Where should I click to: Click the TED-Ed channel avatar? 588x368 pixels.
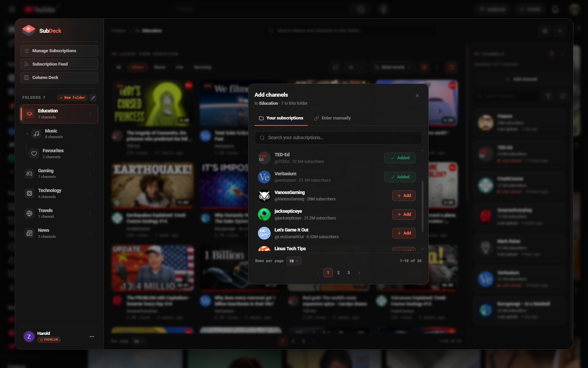[264, 158]
